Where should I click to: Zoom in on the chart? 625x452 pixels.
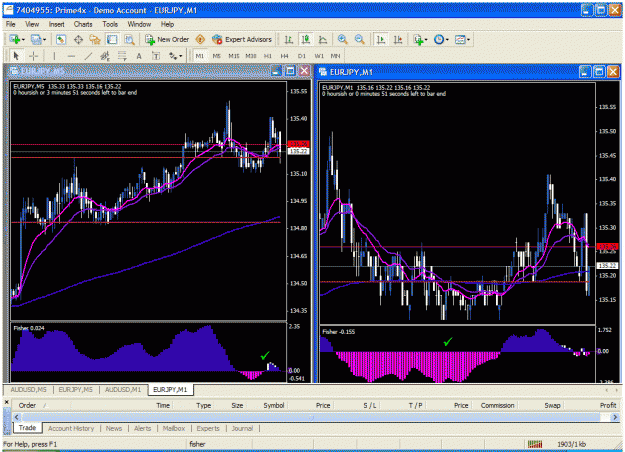click(x=342, y=39)
